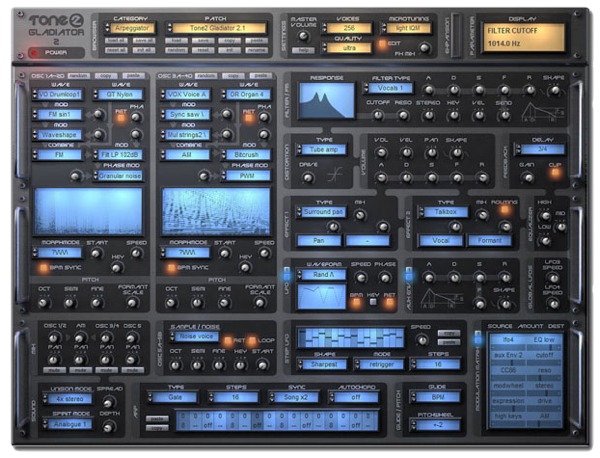Screen dimensions: 600x458
Task: Click the settings help button
Action: pos(303,50)
